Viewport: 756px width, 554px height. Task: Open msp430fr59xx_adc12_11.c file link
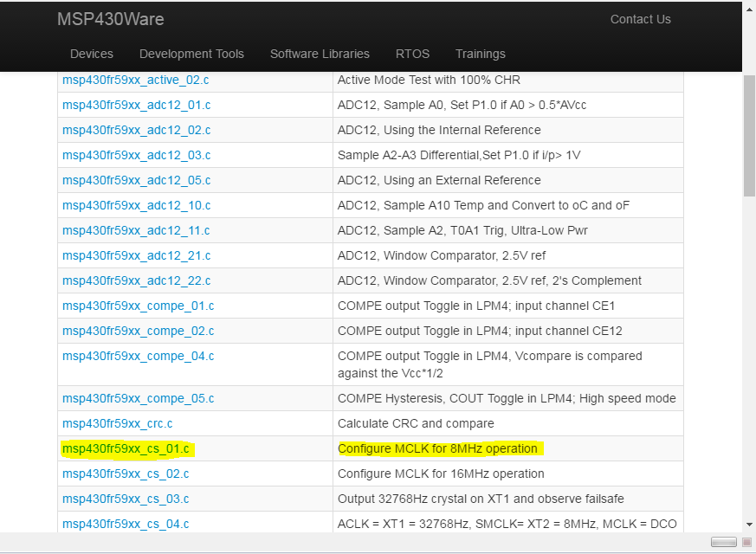(x=136, y=230)
